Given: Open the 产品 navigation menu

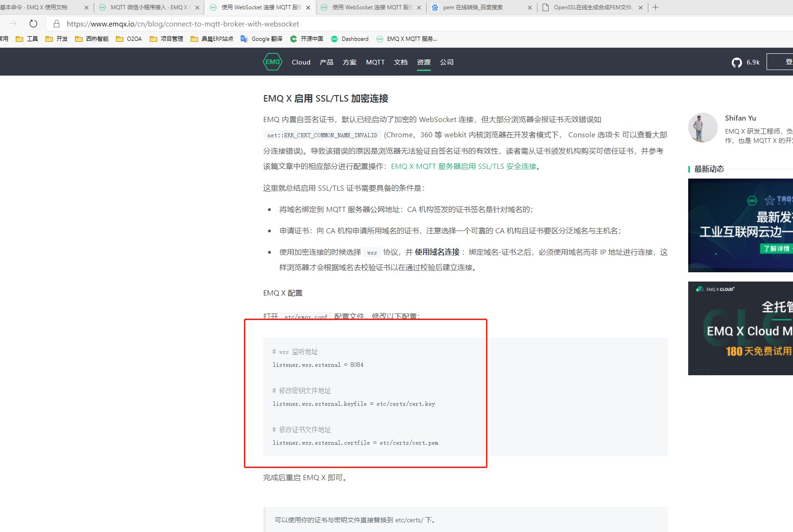Looking at the screenshot, I should pyautogui.click(x=326, y=62).
